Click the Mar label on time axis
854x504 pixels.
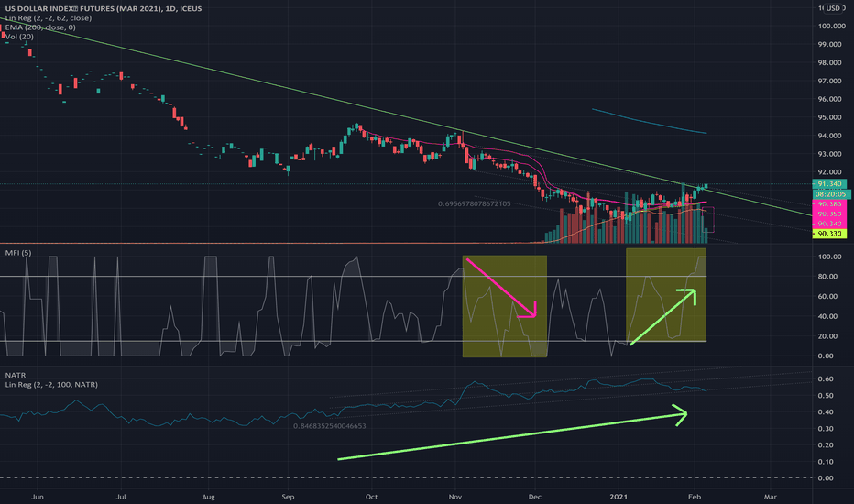pyautogui.click(x=770, y=497)
